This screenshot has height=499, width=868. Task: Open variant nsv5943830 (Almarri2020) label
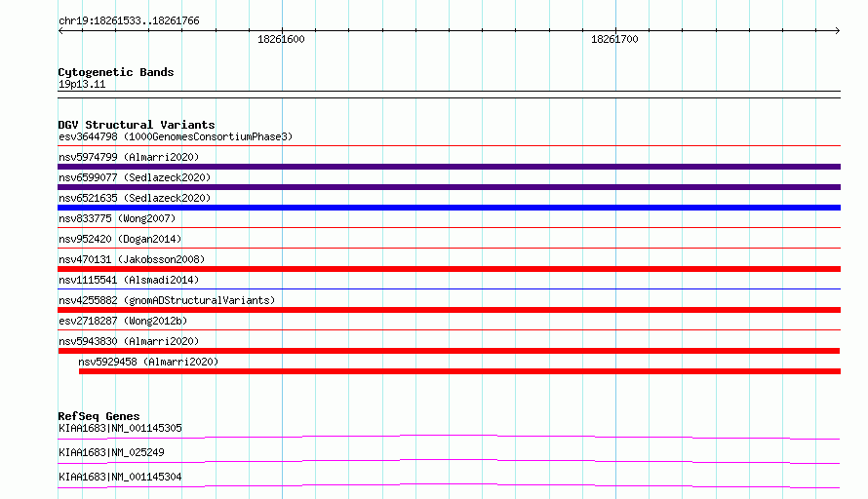(x=129, y=341)
